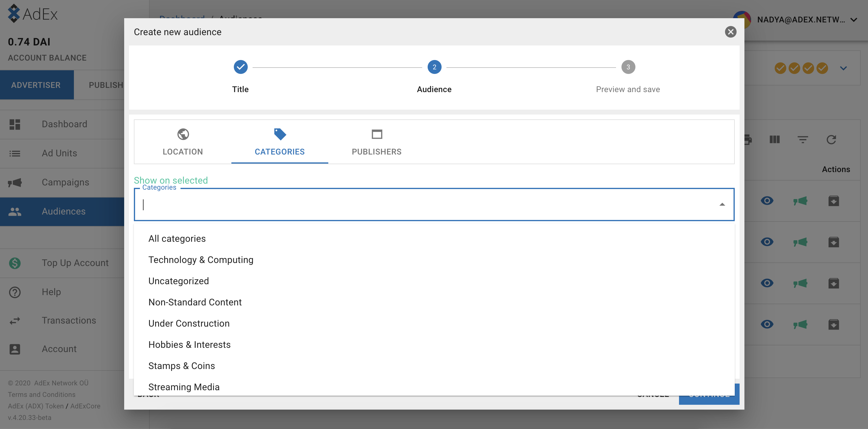Open Audiences people icon in sidebar

(15, 211)
